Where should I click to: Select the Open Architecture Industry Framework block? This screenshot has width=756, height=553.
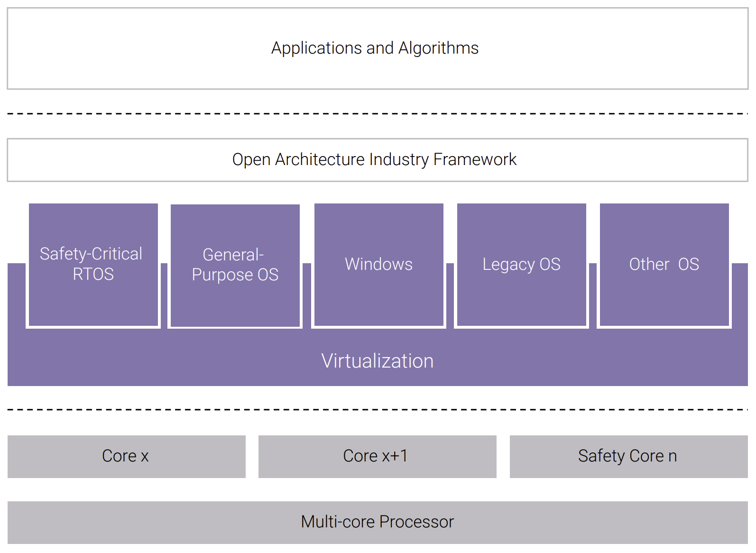click(x=378, y=160)
